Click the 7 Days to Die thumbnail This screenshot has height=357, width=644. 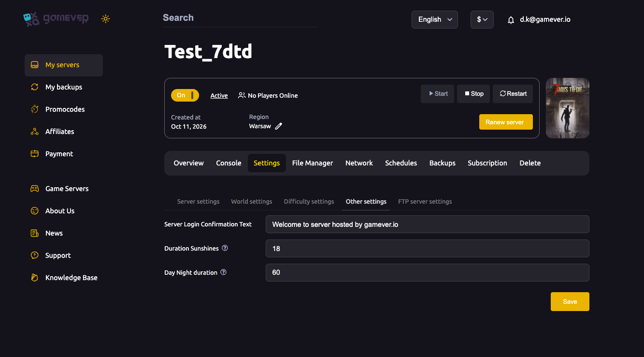pos(568,108)
